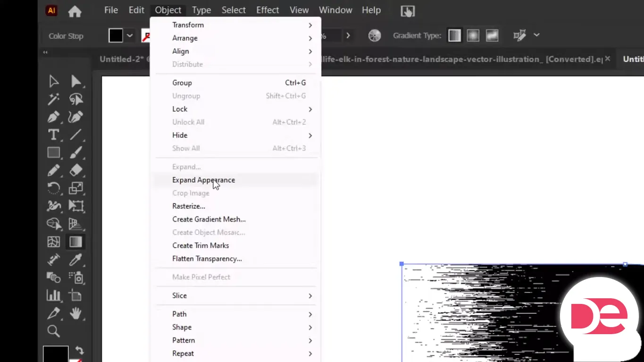This screenshot has width=644, height=362.
Task: Activate the Curvature tool
Action: tap(76, 117)
